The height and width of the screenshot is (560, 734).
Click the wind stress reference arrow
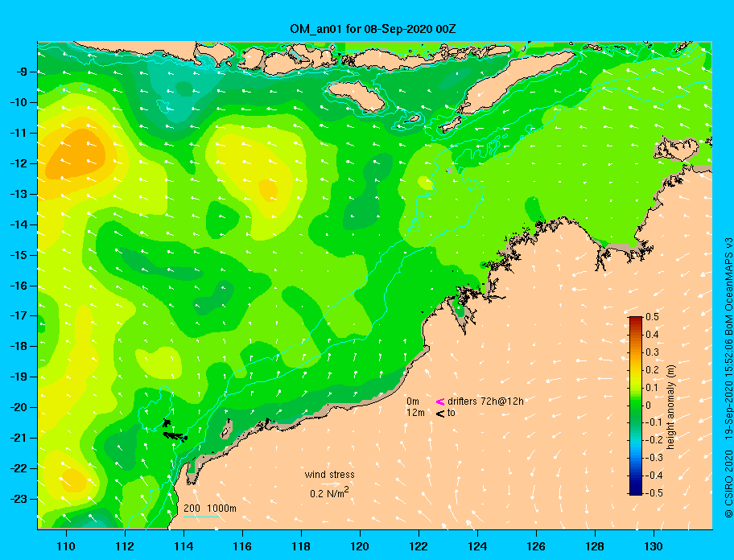(x=330, y=484)
